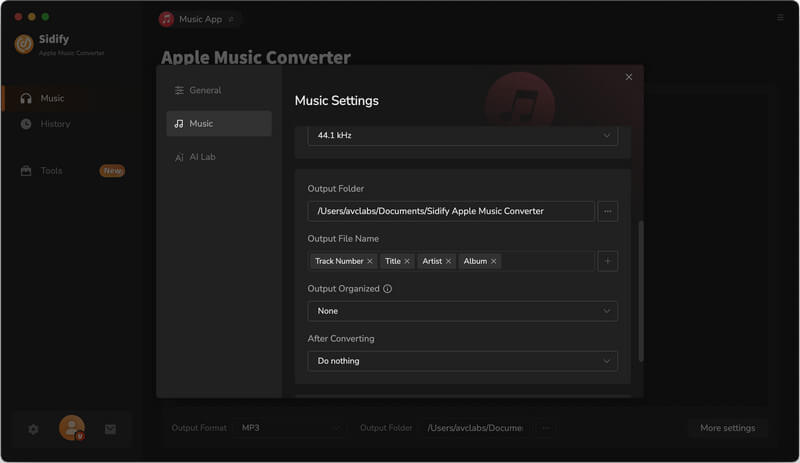Remove the Title filename tag

point(407,261)
